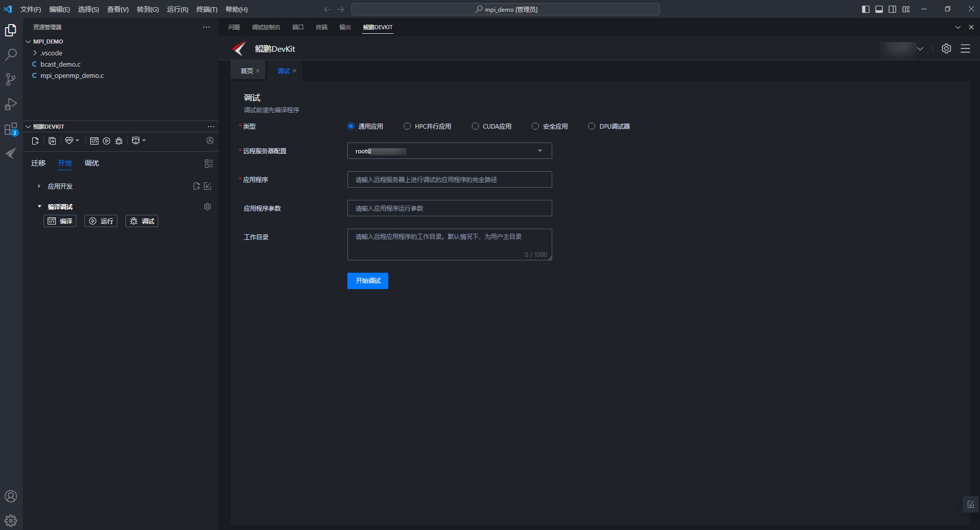Viewport: 980px width, 530px height.
Task: Open DevKit settings gear in top-right header
Action: 947,48
